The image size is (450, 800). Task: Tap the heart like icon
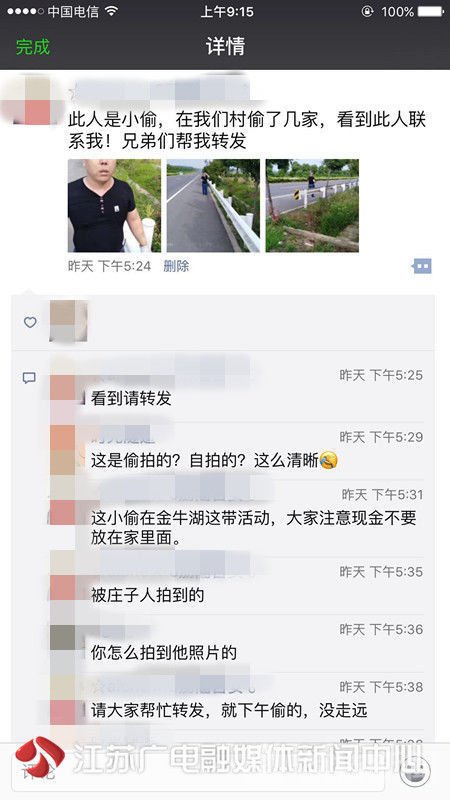point(30,322)
